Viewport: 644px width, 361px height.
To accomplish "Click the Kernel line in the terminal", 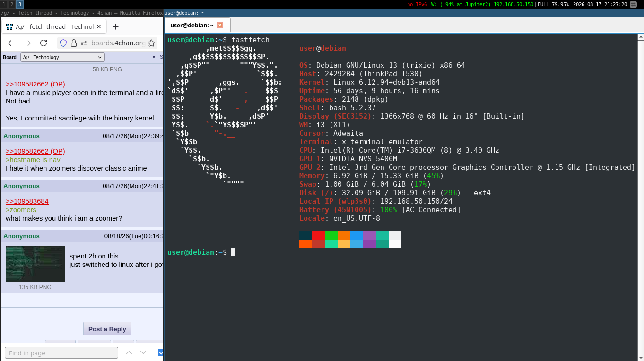I will point(369,82).
